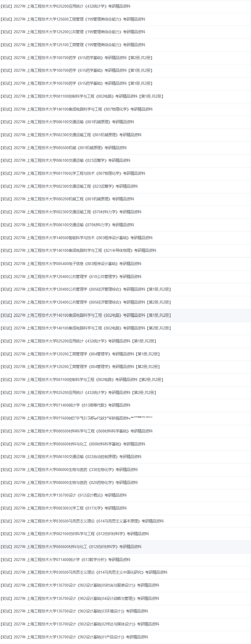Screen dimensions: 251x644
Task: Open 120400公共管理学《610公共管理学》link
Action: point(71,277)
